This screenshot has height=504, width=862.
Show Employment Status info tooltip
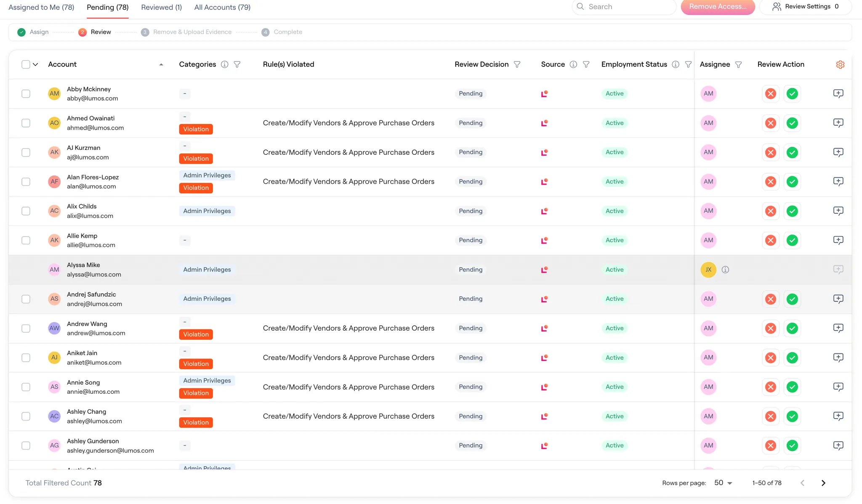[676, 64]
